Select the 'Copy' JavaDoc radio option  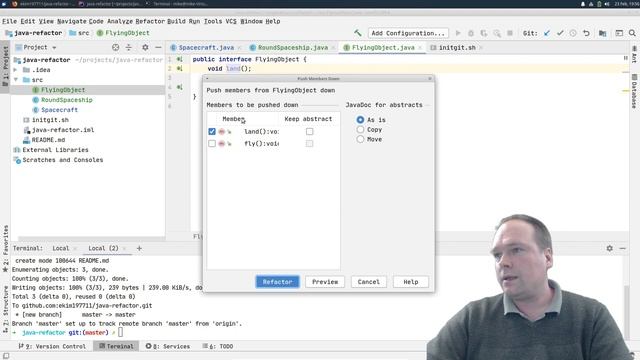[360, 129]
